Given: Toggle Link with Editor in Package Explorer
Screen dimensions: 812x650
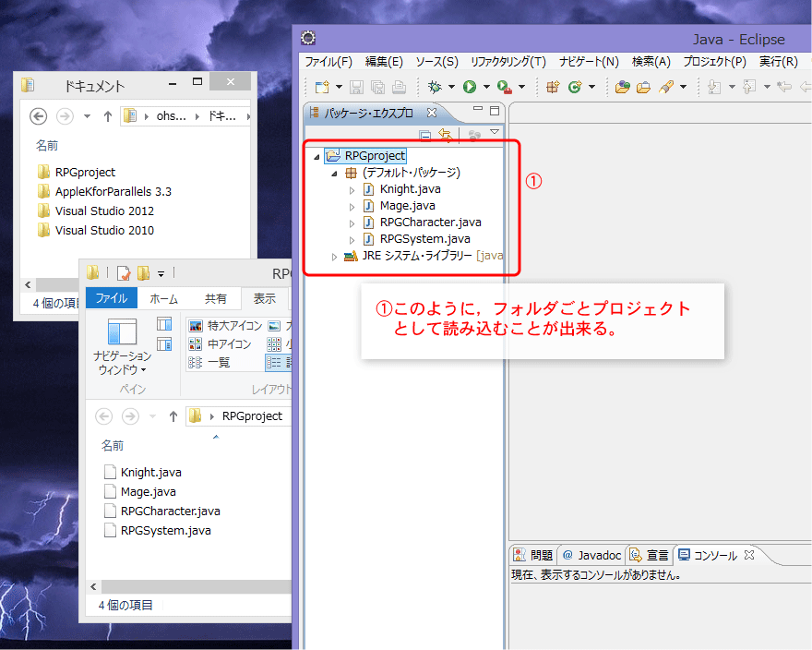Looking at the screenshot, I should tap(446, 136).
